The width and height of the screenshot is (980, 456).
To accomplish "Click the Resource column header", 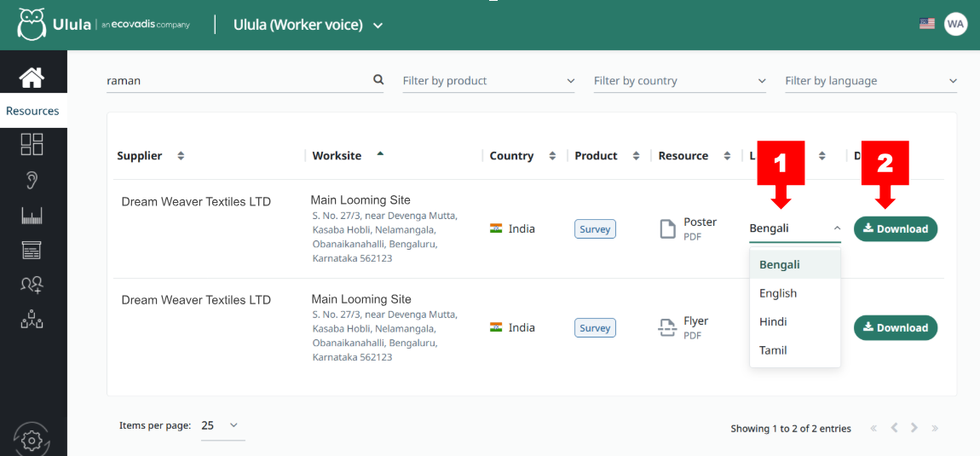I will (x=683, y=156).
